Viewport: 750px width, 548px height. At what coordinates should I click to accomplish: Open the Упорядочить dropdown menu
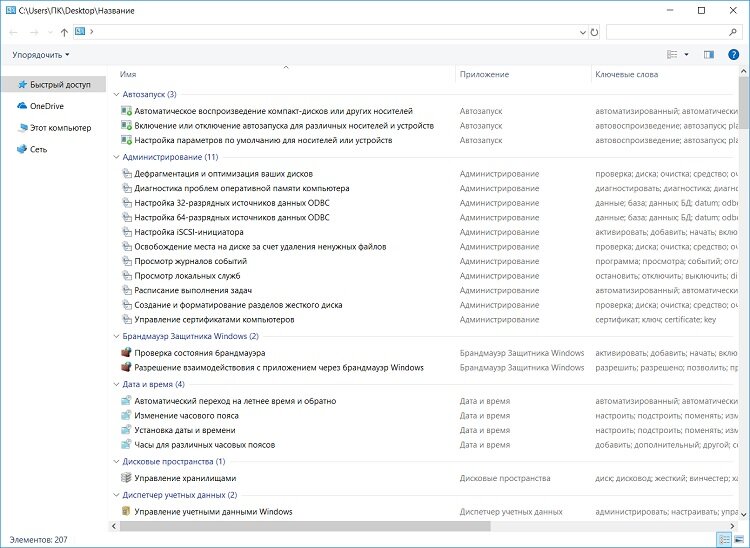coord(41,55)
